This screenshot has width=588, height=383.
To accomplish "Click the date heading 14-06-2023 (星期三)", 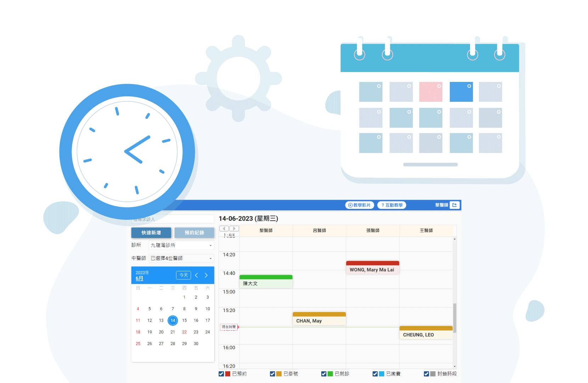I will [248, 218].
